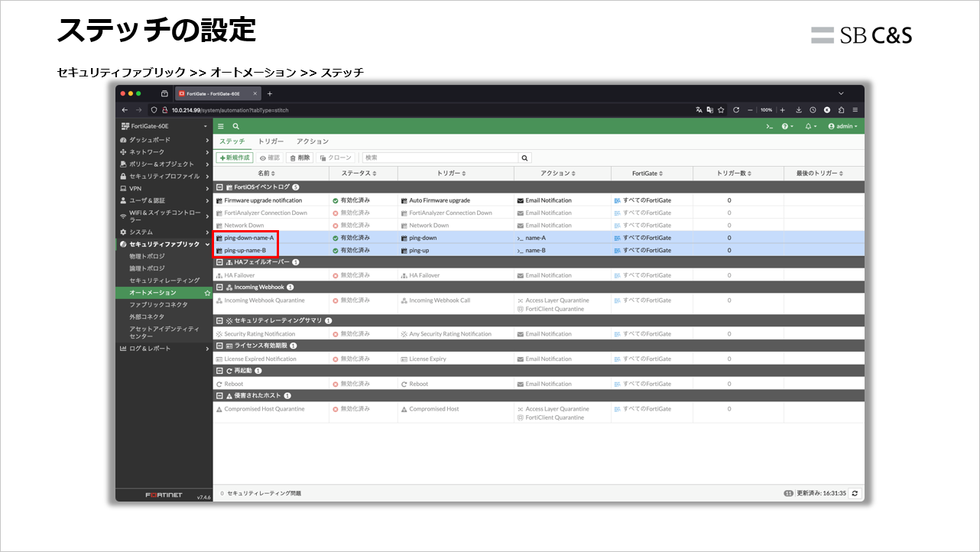The width and height of the screenshot is (980, 552).
Task: Click the name-A action cell
Action: (x=562, y=238)
